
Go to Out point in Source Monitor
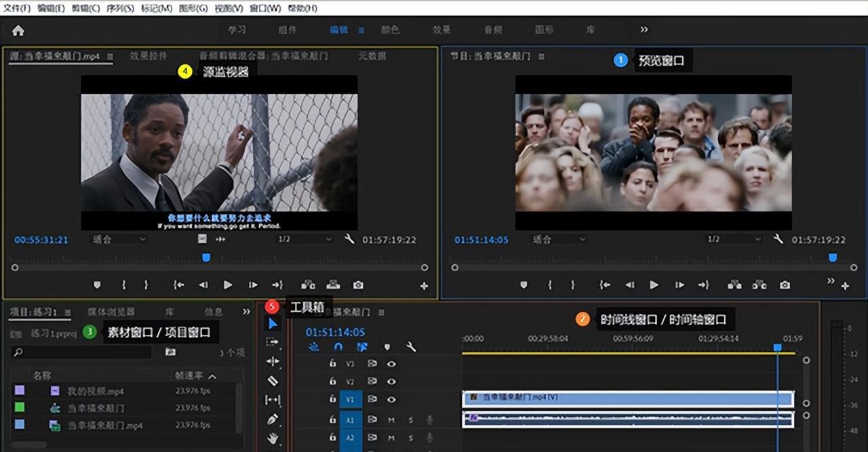[x=277, y=285]
